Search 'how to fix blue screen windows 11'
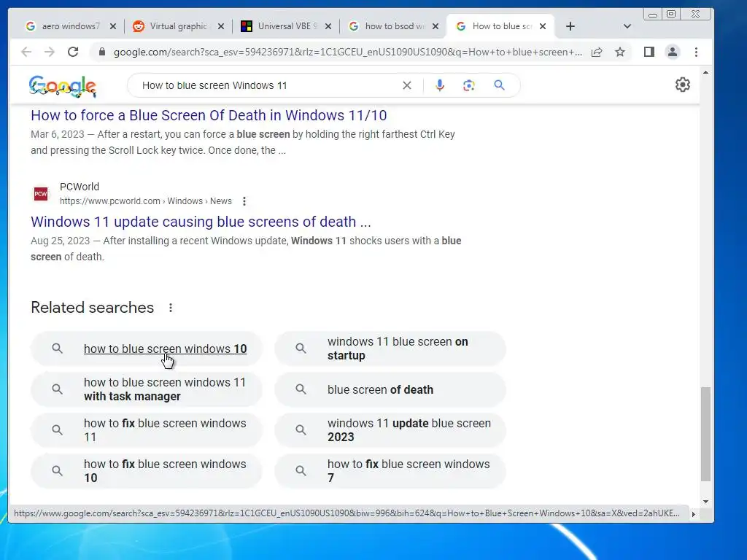 tap(146, 430)
